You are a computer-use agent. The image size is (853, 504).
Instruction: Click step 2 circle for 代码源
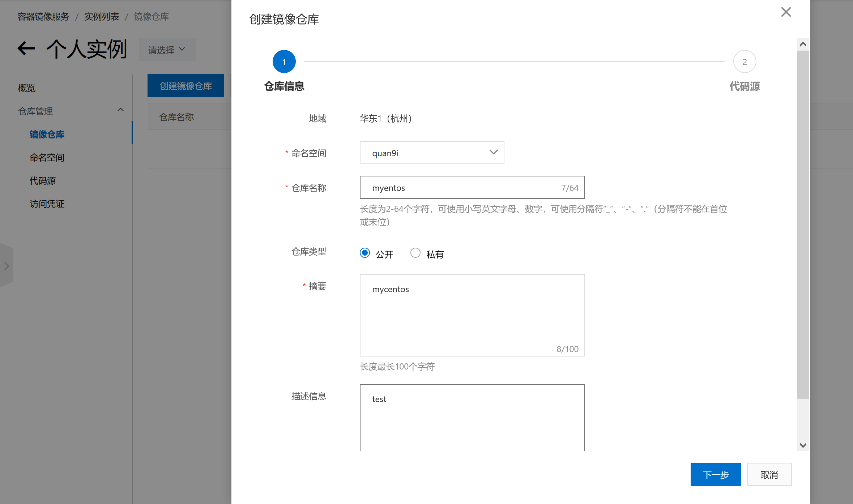click(x=745, y=61)
